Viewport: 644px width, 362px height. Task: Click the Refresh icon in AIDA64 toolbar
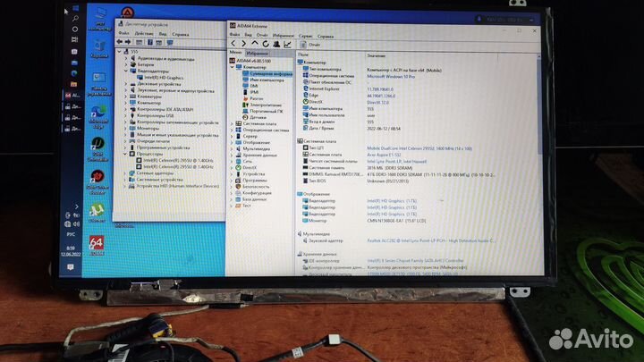(266, 44)
